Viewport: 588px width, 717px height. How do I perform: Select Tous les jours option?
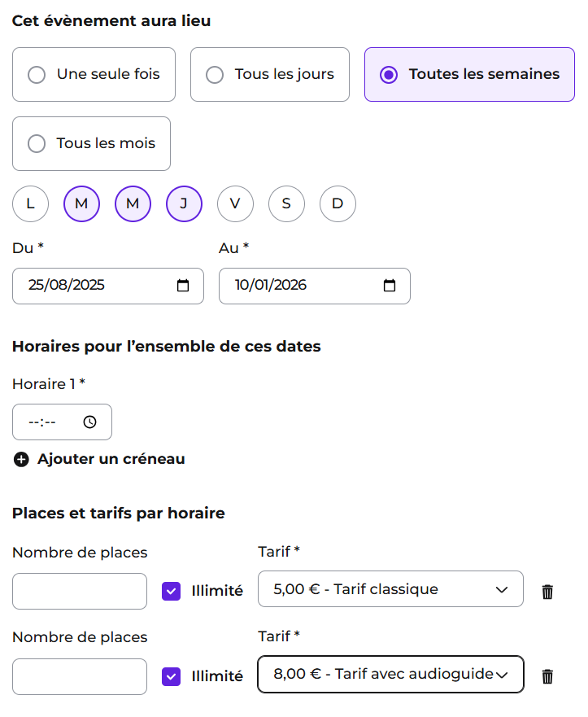[x=270, y=75]
